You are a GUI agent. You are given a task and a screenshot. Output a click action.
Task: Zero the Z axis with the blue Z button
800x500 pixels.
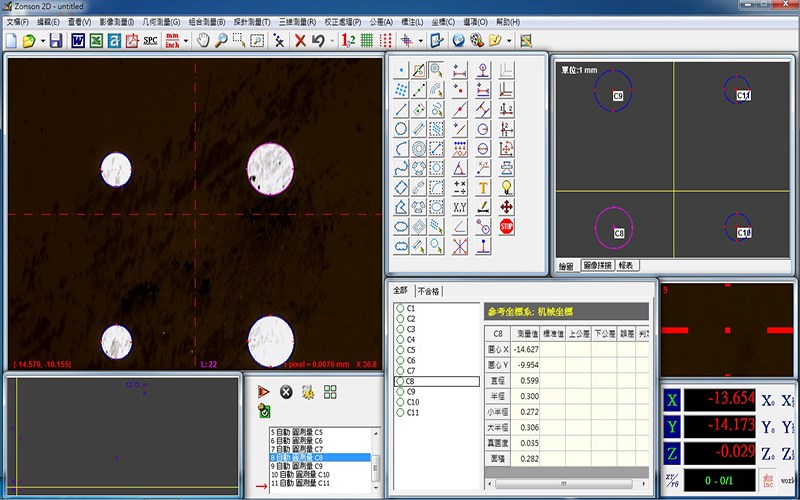tap(672, 454)
